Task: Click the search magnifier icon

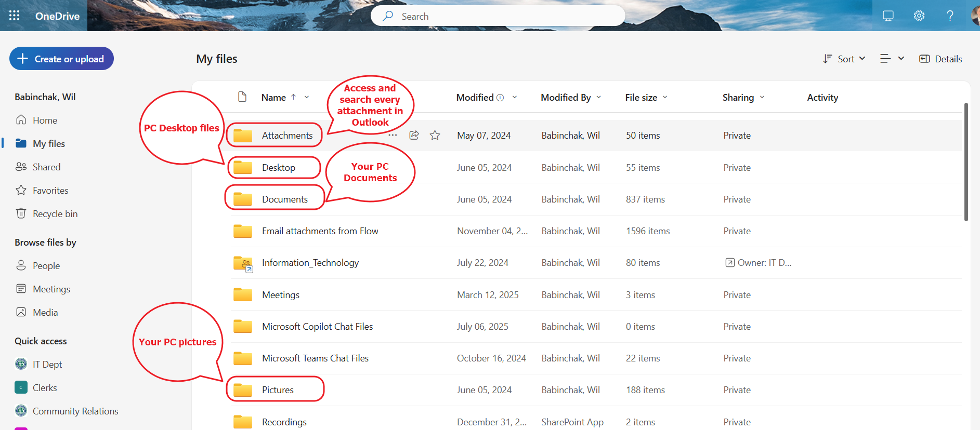Action: pyautogui.click(x=388, y=16)
